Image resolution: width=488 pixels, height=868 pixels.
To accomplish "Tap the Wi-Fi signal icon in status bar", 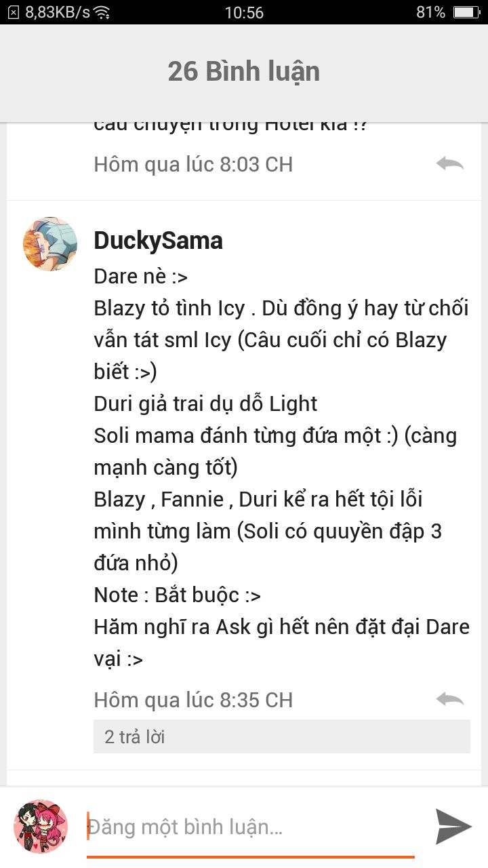I will tap(102, 12).
